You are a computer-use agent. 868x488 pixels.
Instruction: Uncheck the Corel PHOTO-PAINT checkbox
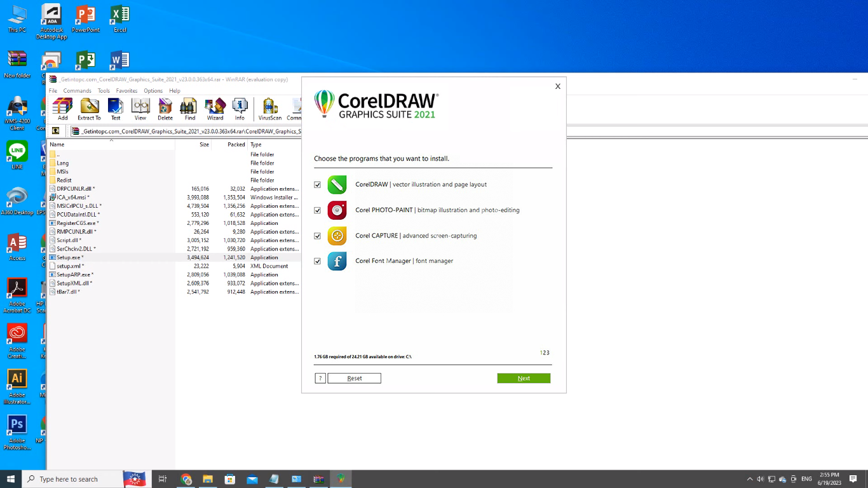(318, 210)
